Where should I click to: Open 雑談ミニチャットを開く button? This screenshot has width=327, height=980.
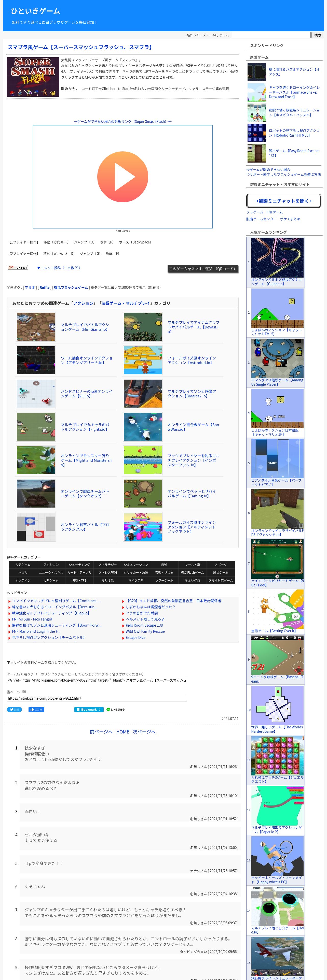pyautogui.click(x=284, y=201)
